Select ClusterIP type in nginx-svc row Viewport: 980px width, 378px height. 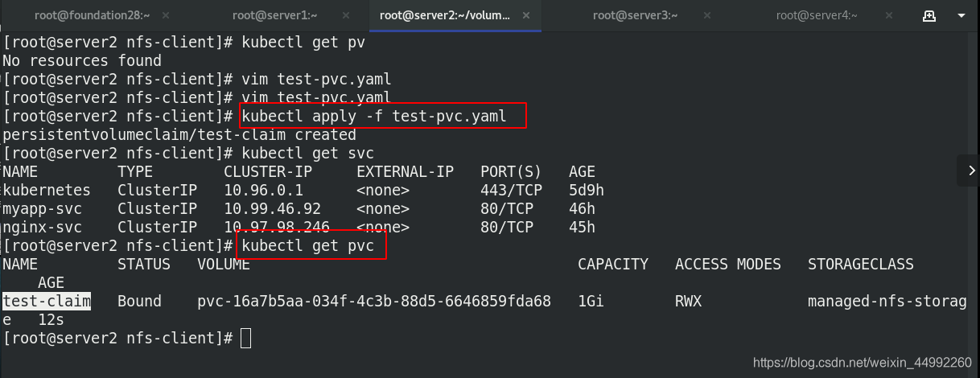pos(157,228)
